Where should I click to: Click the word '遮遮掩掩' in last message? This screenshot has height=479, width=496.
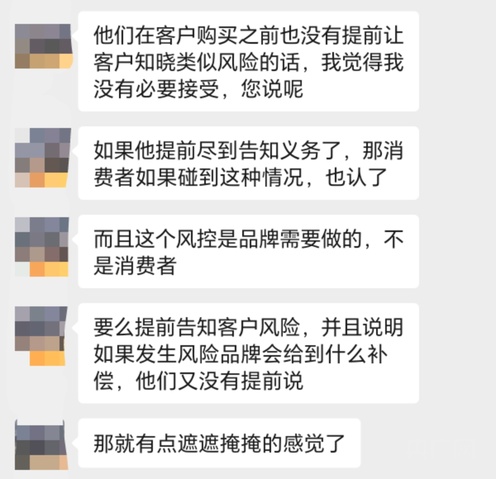point(219,444)
